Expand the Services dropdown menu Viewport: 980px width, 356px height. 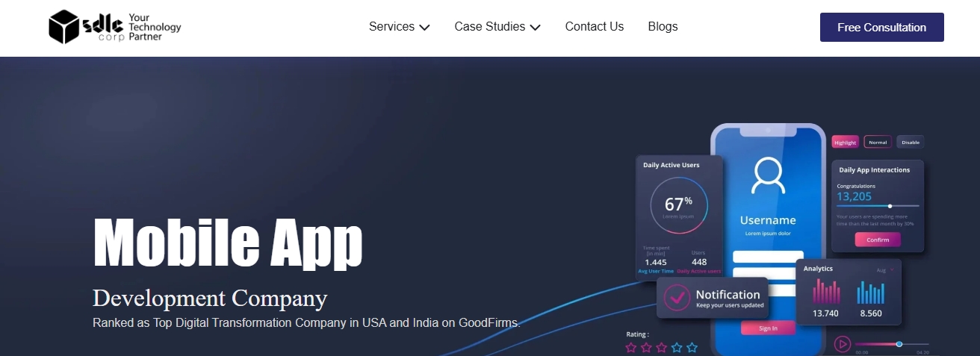[399, 27]
